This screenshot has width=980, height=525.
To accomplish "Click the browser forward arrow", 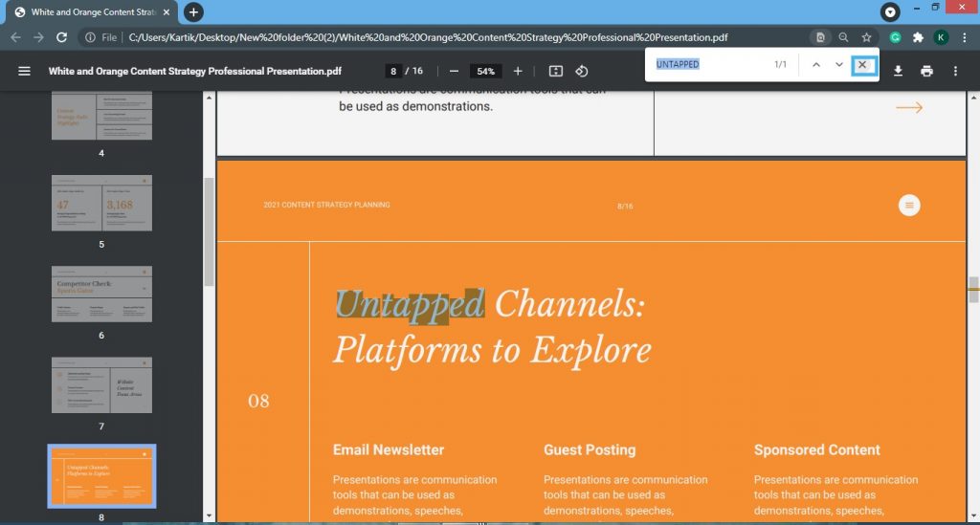I will [38, 37].
